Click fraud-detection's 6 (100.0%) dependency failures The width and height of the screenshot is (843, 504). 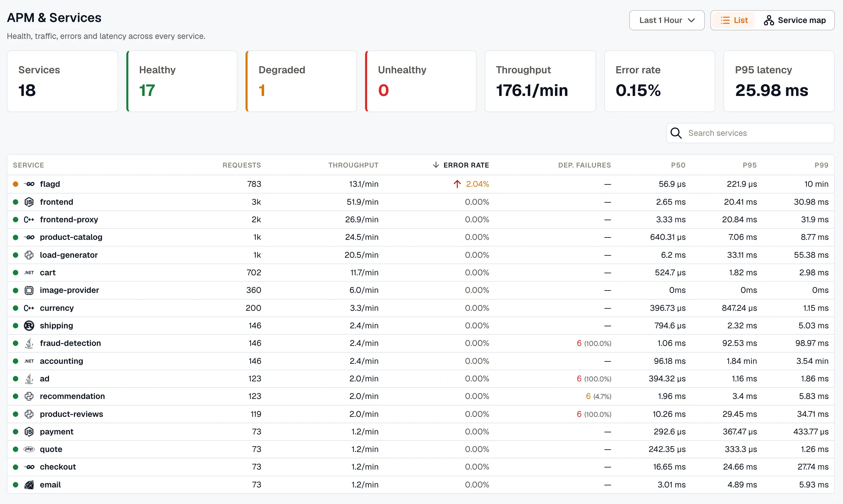[x=594, y=343]
